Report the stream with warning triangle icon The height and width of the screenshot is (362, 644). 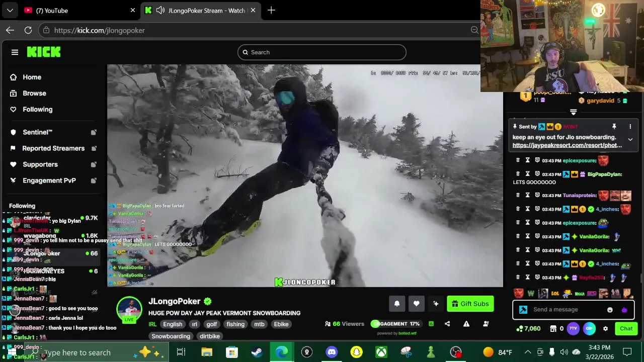point(466,324)
